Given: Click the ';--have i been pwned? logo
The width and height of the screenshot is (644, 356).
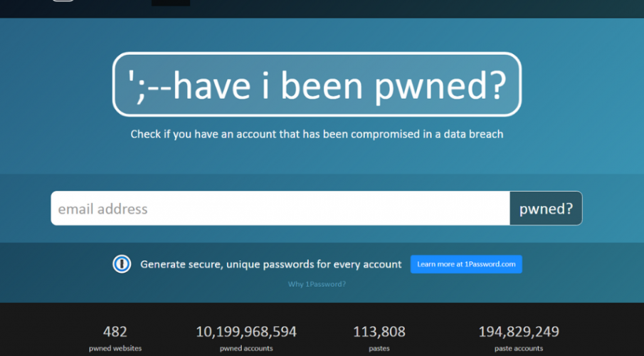Looking at the screenshot, I should click(x=317, y=85).
